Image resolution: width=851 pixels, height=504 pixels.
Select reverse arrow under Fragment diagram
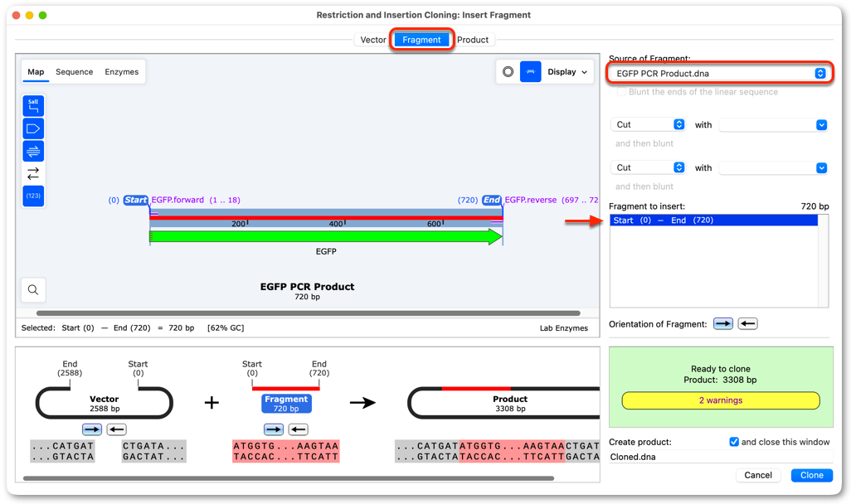299,429
